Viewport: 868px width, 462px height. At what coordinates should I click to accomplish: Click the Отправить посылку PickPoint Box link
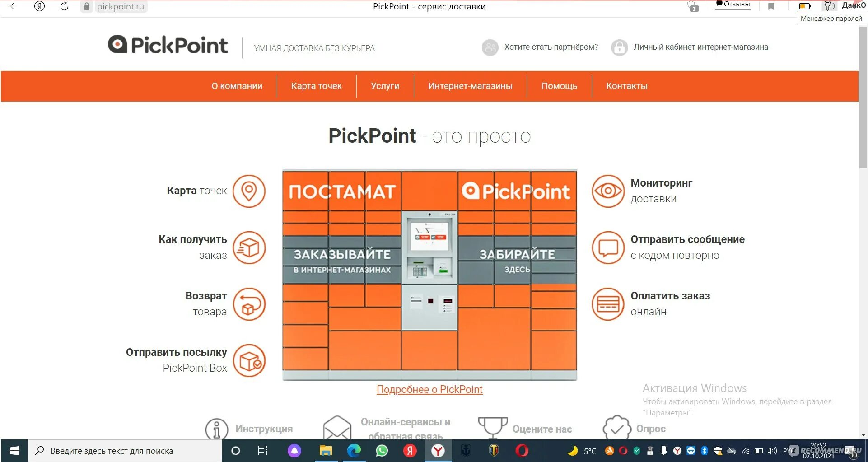177,360
